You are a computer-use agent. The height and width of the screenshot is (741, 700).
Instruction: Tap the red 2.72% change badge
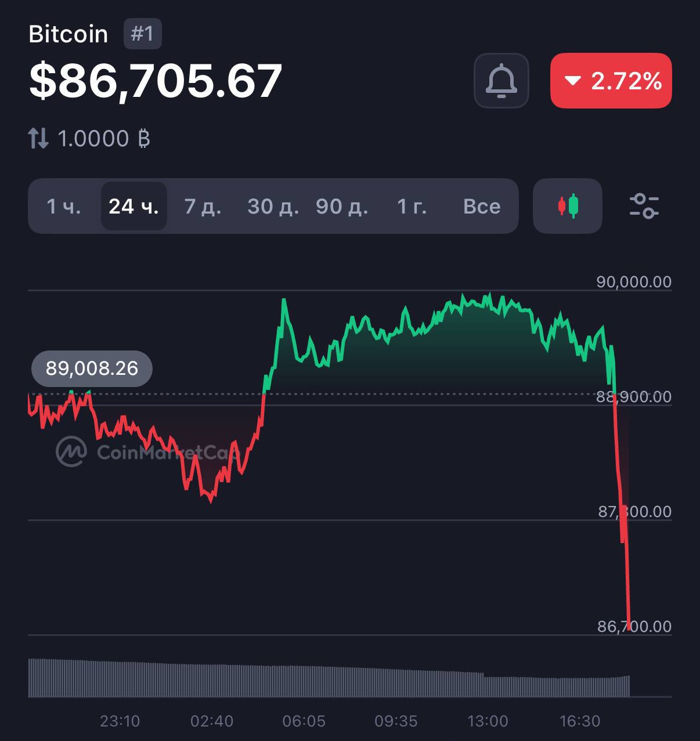pyautogui.click(x=611, y=81)
